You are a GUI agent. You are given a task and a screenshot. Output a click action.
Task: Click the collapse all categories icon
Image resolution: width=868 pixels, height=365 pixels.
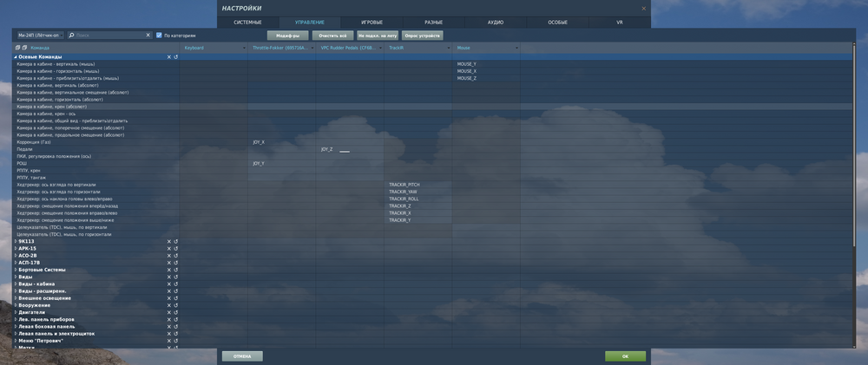tap(24, 48)
